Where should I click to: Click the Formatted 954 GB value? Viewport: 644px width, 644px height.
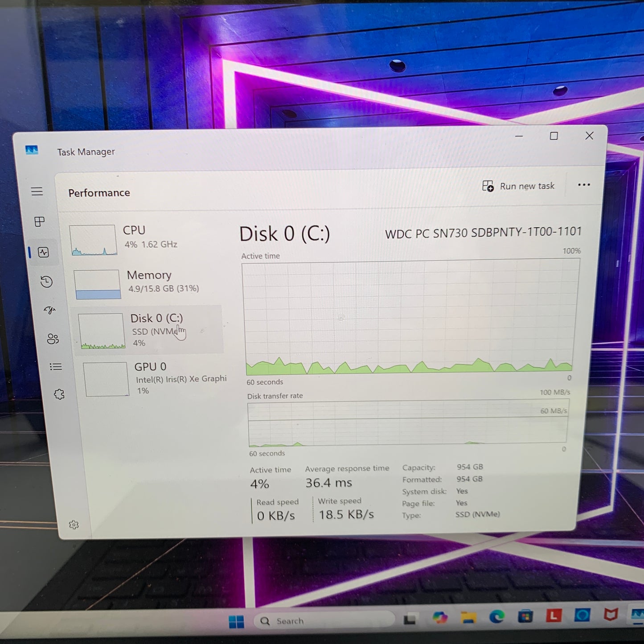[x=469, y=479]
